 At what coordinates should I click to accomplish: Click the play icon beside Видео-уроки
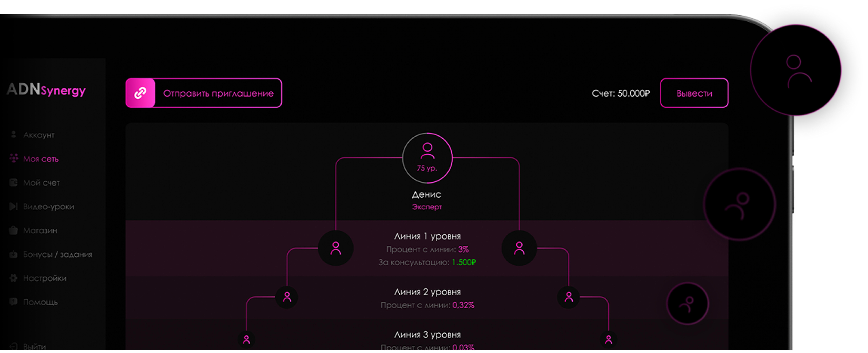(13, 206)
